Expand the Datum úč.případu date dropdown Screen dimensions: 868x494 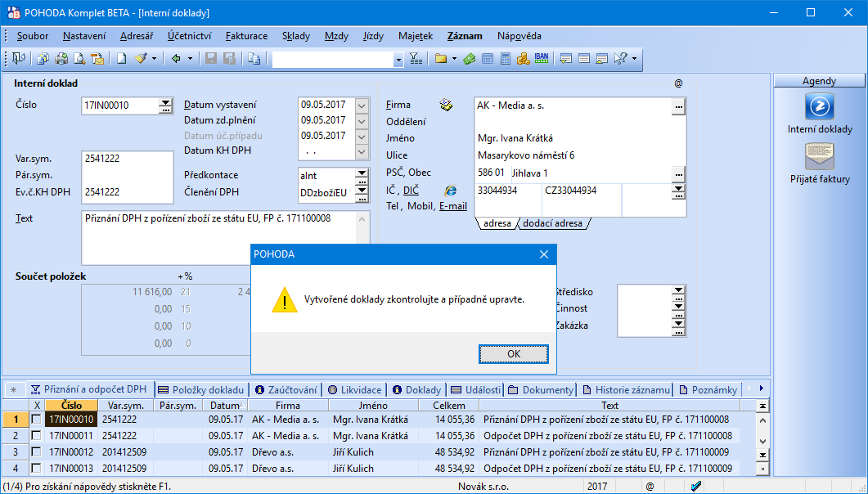pyautogui.click(x=362, y=136)
